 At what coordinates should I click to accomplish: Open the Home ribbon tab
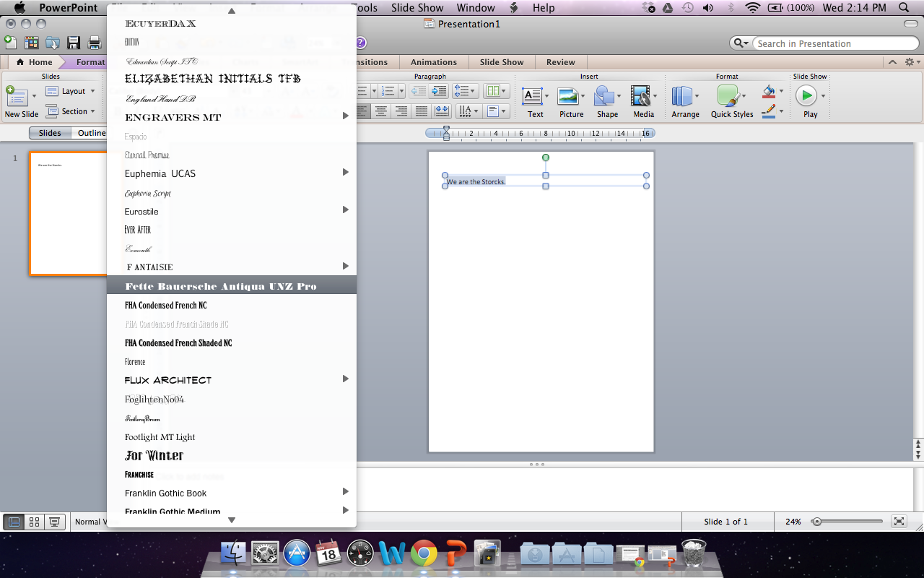click(x=34, y=62)
